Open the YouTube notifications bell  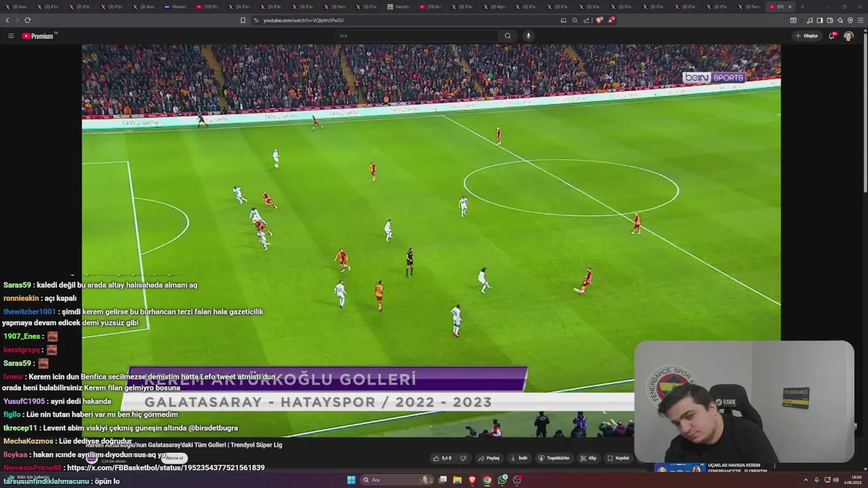point(832,36)
